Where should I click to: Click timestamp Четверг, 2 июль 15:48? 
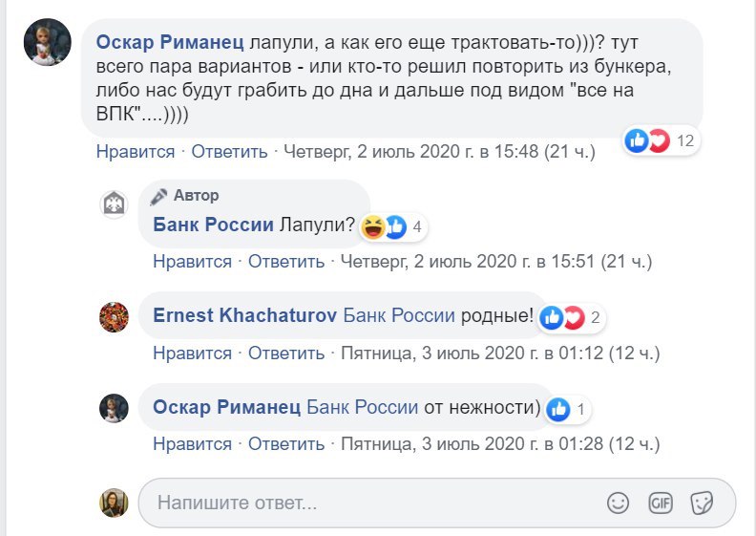pyautogui.click(x=439, y=152)
